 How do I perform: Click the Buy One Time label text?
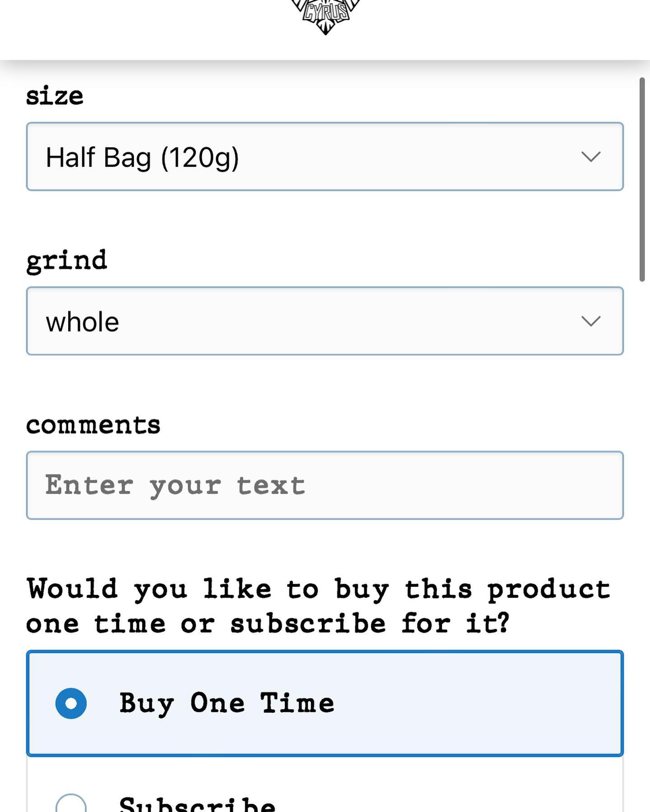tap(227, 703)
